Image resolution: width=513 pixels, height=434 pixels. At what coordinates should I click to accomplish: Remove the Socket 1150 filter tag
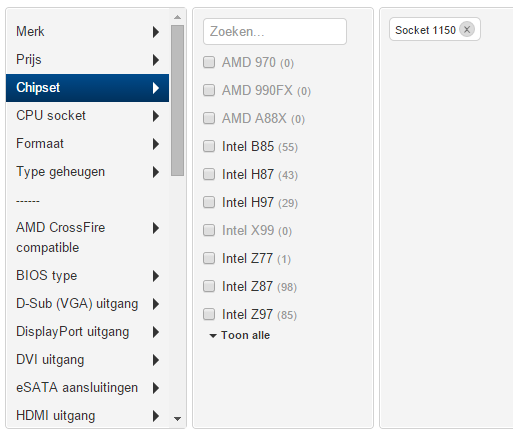pyautogui.click(x=467, y=30)
